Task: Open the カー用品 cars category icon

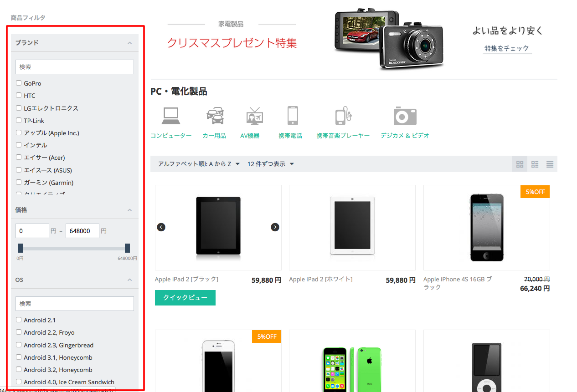Action: click(215, 116)
